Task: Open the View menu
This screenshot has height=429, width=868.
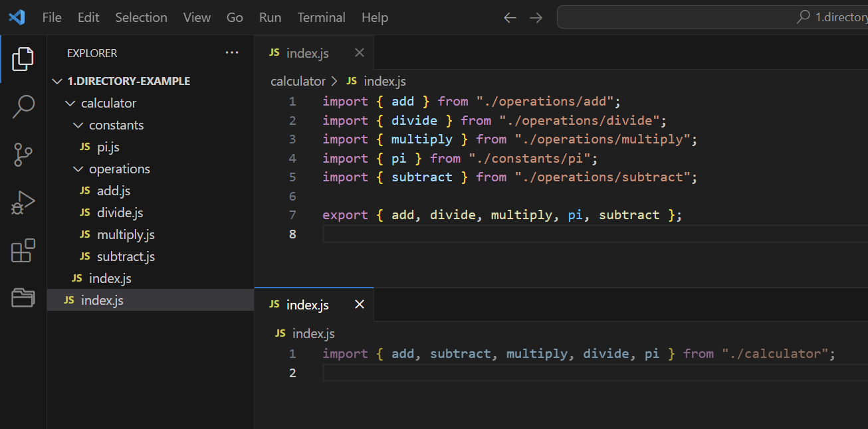Action: (x=197, y=18)
